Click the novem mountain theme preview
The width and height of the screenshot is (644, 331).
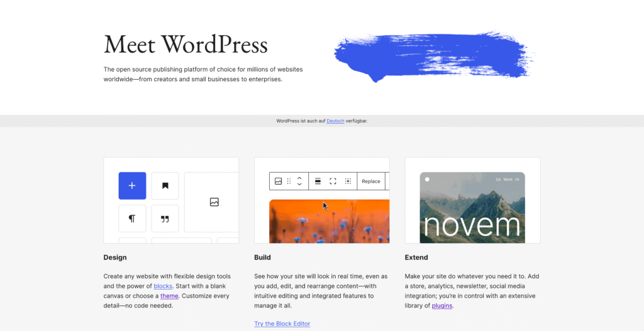(x=472, y=207)
